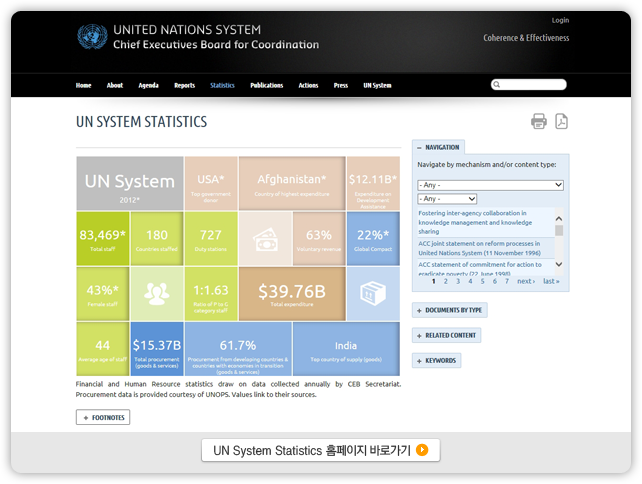
Task: Click the money banknote tile icon
Action: click(265, 239)
